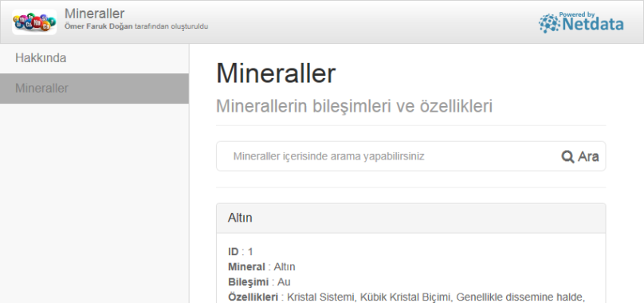The height and width of the screenshot is (303, 644).
Task: Click the ID : 1 line
Action: coord(240,252)
